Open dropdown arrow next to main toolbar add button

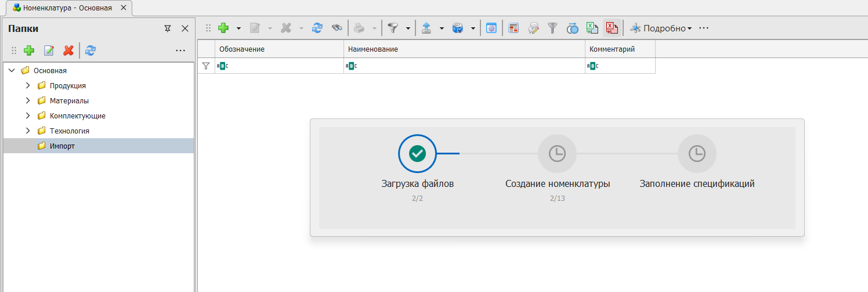point(238,28)
